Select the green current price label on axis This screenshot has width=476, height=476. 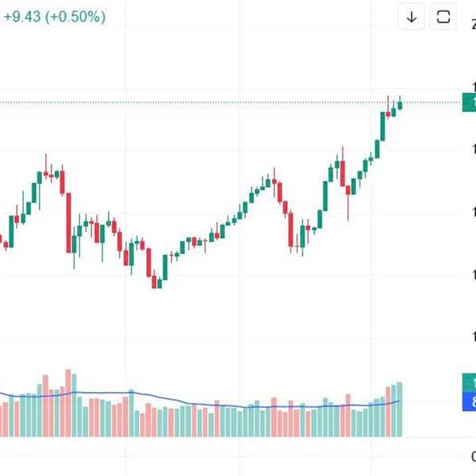pyautogui.click(x=468, y=102)
